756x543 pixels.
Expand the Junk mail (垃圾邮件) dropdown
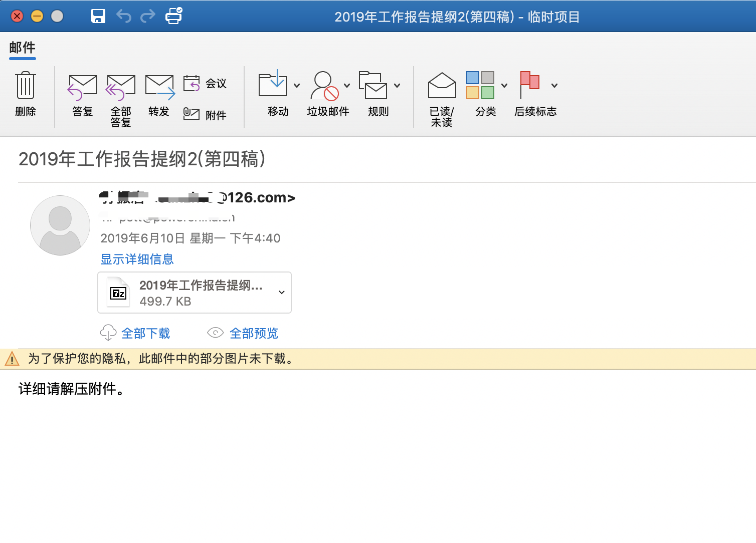[347, 86]
